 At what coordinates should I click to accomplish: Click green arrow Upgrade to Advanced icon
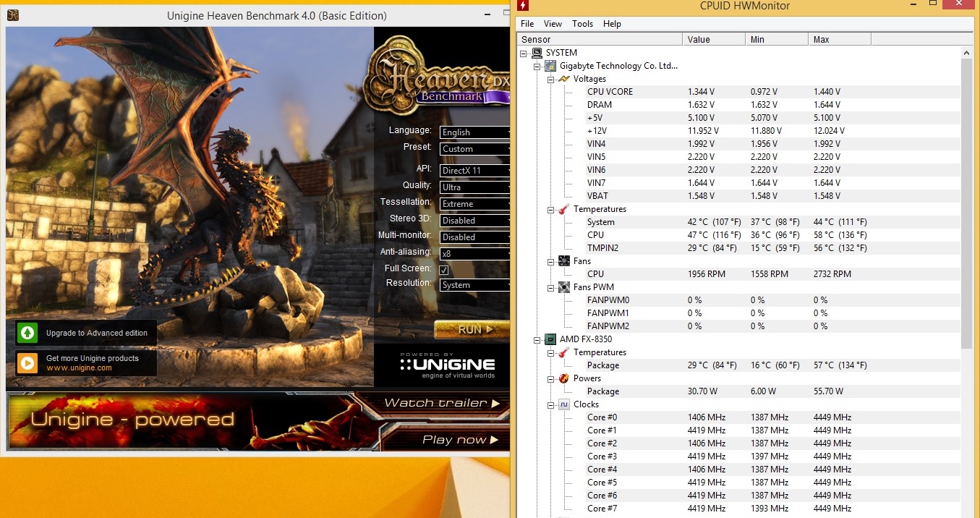click(27, 333)
